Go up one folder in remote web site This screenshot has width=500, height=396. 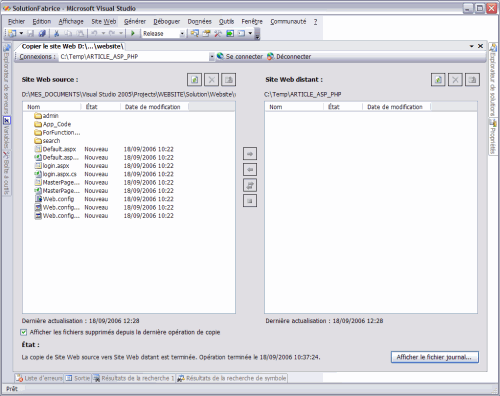[472, 80]
